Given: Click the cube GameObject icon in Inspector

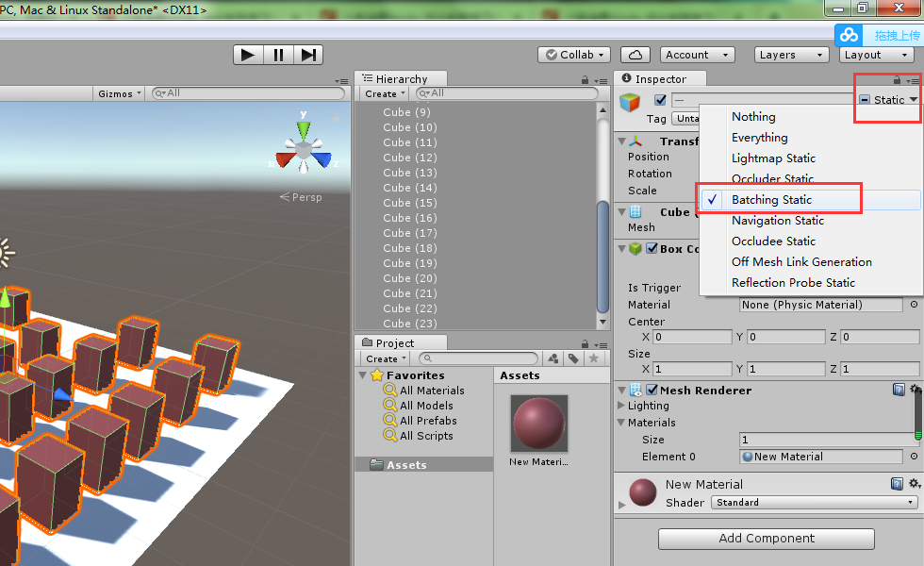Looking at the screenshot, I should [x=630, y=102].
